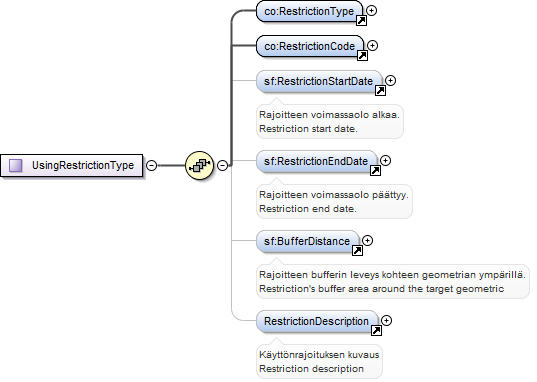
Task: Follow the reference arrow on sf:BufferDistance
Action: click(x=358, y=251)
